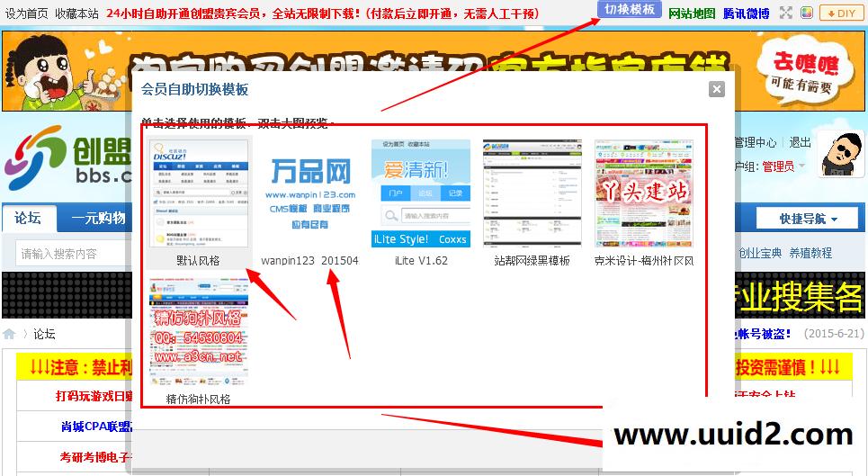Open the 创业宝典 link
The width and height of the screenshot is (868, 476).
pos(760,253)
